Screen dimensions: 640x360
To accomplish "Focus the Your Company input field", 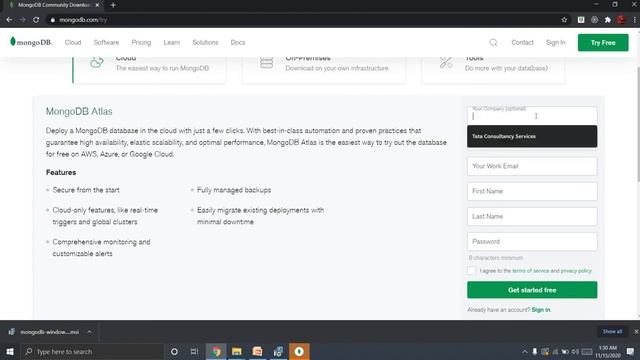I will point(532,115).
